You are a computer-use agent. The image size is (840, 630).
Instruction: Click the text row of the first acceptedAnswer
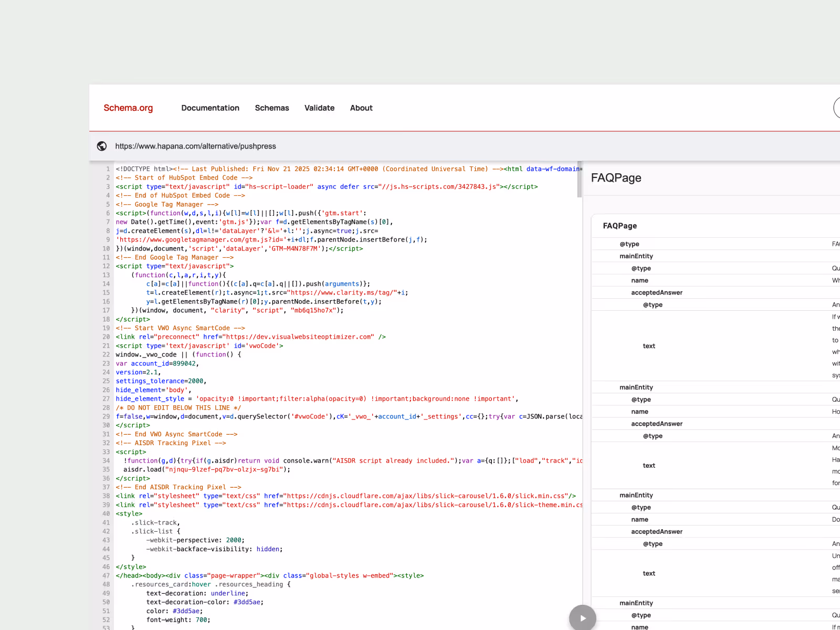point(716,346)
